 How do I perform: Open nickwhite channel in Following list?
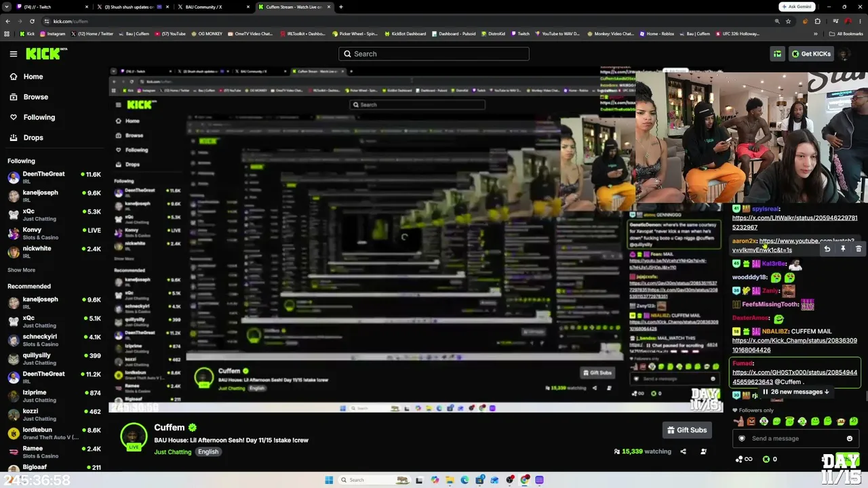[x=54, y=252]
